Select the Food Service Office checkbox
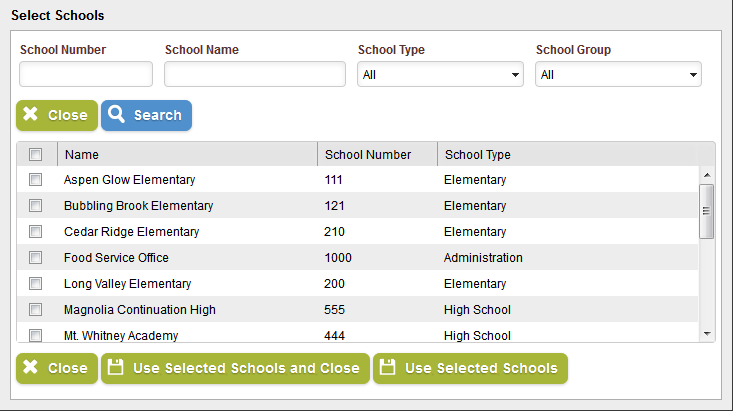The height and width of the screenshot is (411, 733). point(35,258)
